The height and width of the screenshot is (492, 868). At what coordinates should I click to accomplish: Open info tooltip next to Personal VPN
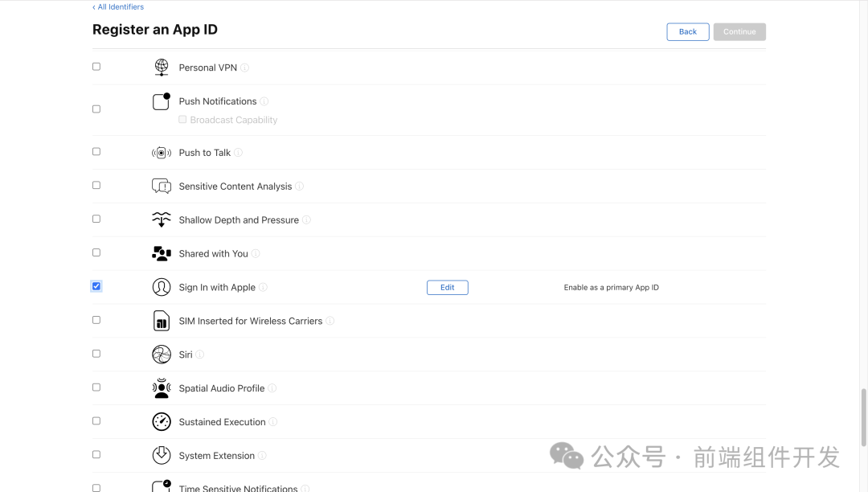pyautogui.click(x=244, y=68)
